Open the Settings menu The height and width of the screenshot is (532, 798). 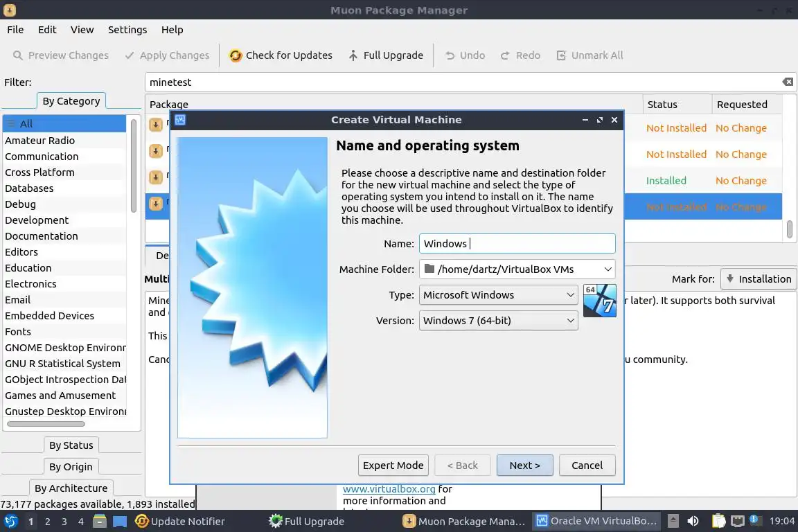click(x=127, y=30)
